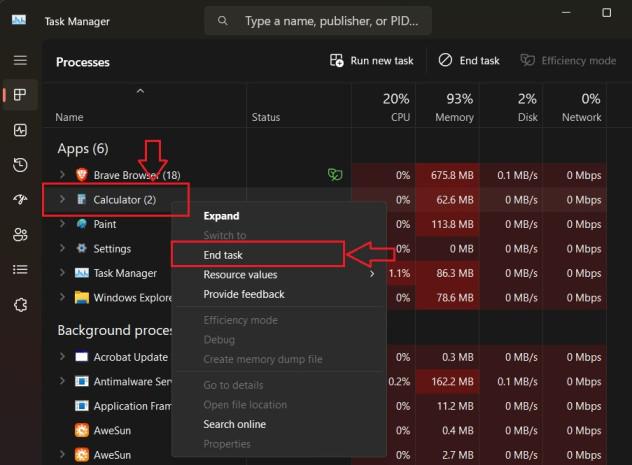This screenshot has height=465, width=632.
Task: Focus the name, publisher, or PID search box
Action: click(x=318, y=21)
